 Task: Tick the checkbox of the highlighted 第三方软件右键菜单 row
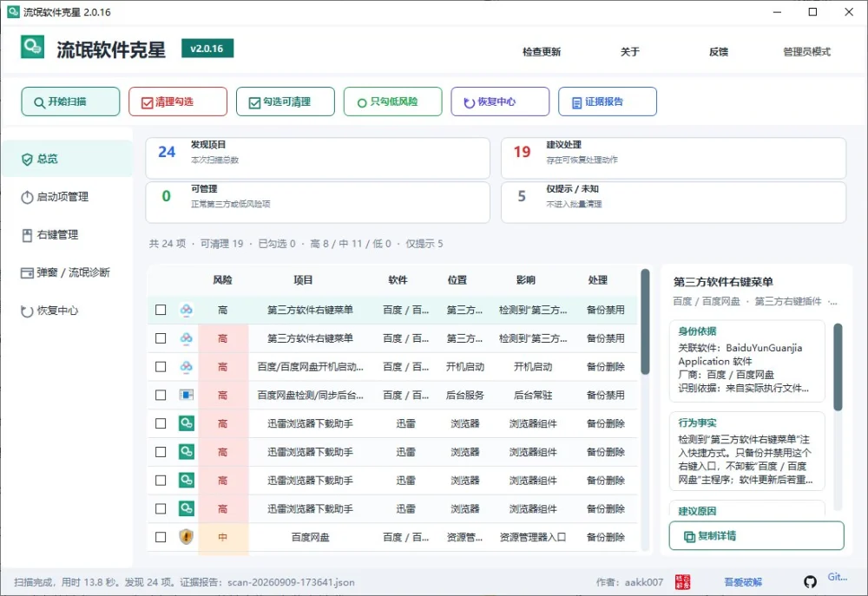[161, 310]
